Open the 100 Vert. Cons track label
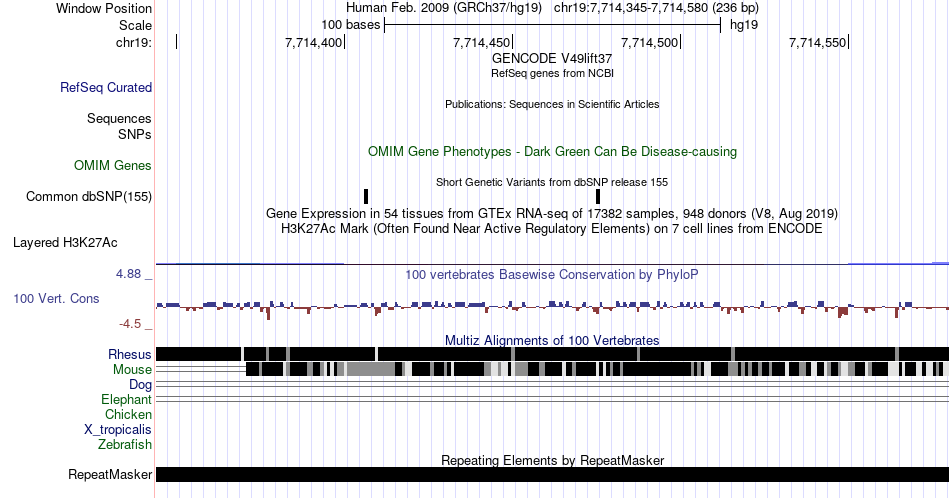 point(56,298)
